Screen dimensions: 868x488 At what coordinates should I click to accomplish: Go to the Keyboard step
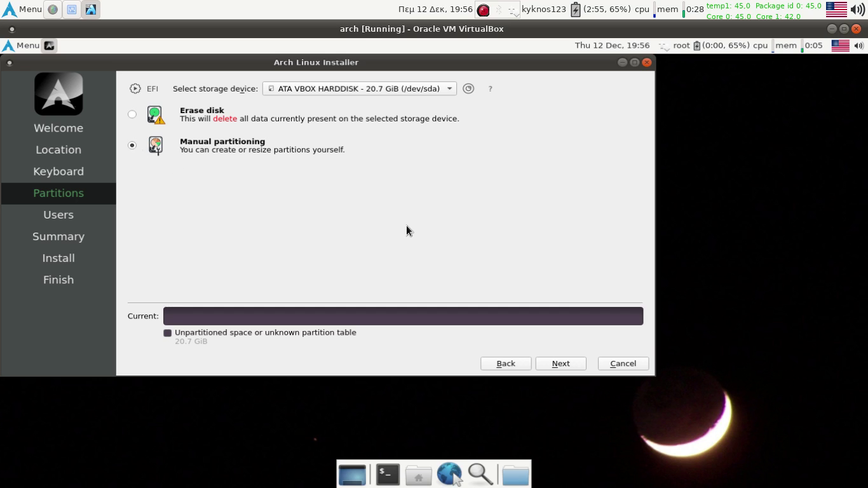point(58,172)
